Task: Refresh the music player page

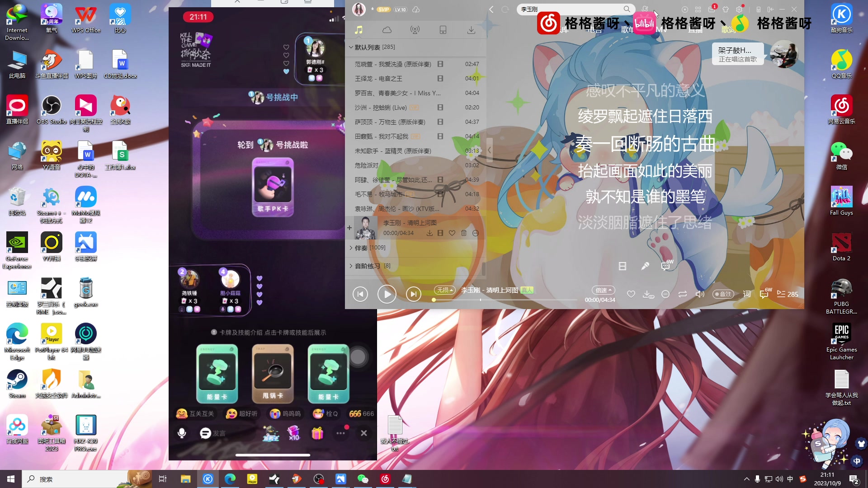Action: (505, 9)
